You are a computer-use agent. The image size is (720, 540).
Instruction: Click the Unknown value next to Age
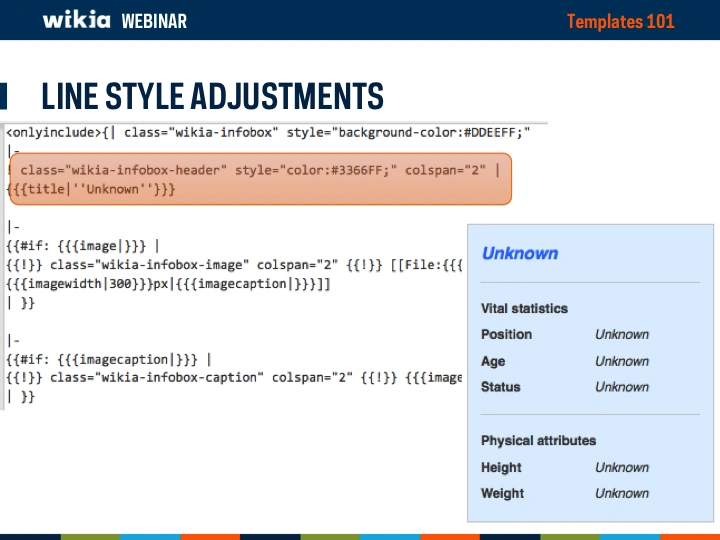621,361
